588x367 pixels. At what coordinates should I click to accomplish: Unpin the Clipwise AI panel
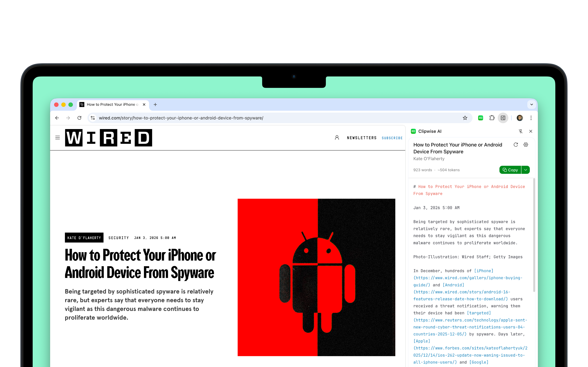tap(521, 131)
